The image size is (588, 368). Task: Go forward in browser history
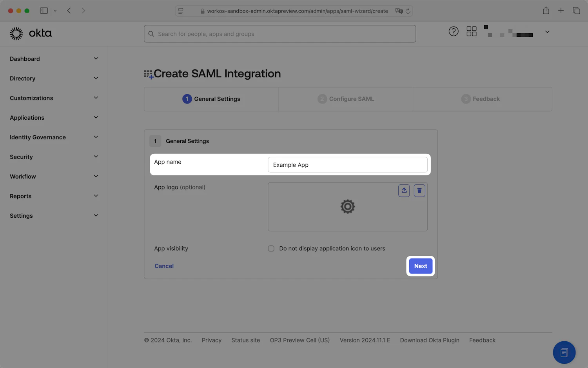[83, 11]
